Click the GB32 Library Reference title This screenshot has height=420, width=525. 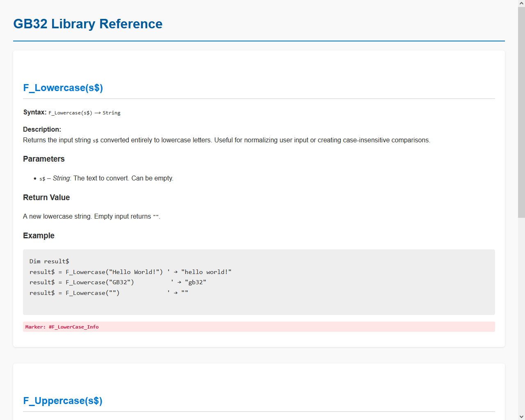(x=88, y=24)
